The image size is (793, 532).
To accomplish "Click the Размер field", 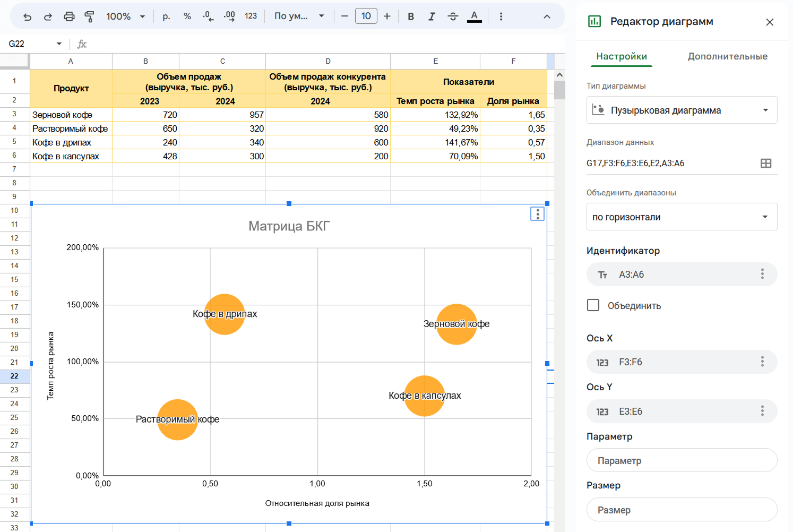I will 682,510.
